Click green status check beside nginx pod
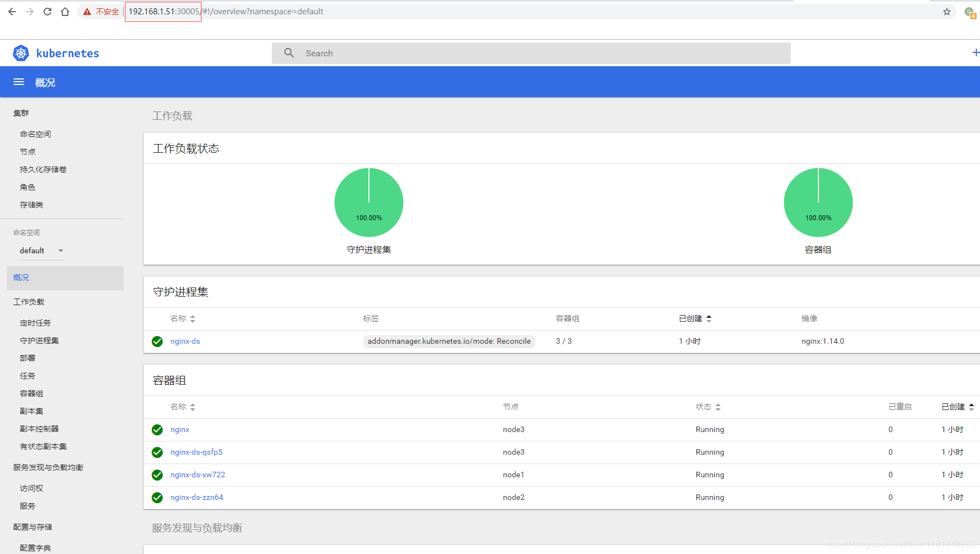980x554 pixels. [x=157, y=430]
